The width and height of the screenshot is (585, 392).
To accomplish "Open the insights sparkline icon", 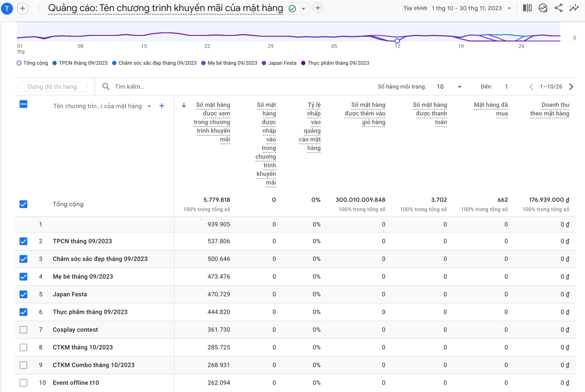I will (574, 8).
